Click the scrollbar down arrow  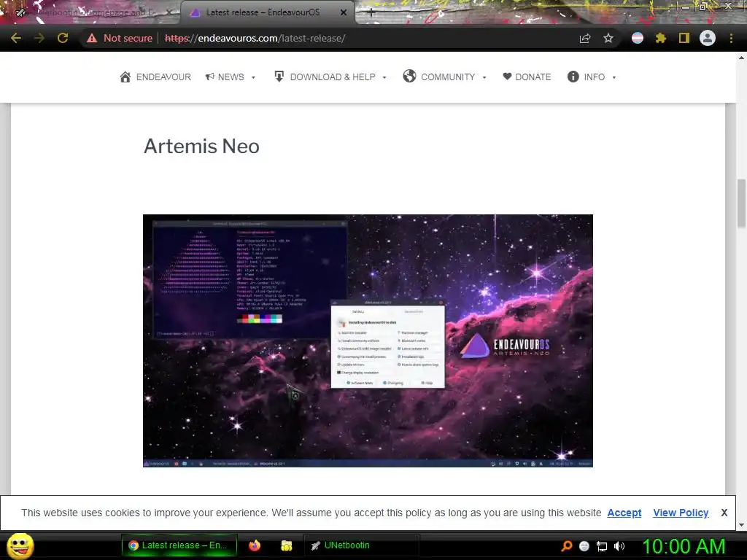(x=741, y=525)
